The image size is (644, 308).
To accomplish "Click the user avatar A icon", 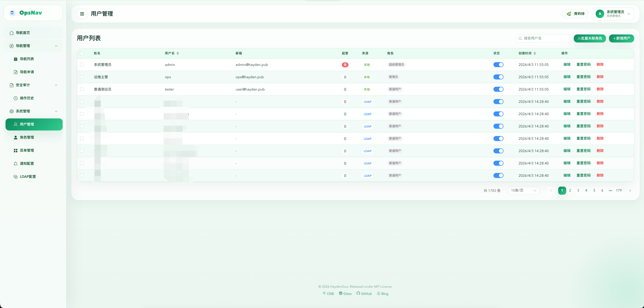I will pyautogui.click(x=600, y=14).
